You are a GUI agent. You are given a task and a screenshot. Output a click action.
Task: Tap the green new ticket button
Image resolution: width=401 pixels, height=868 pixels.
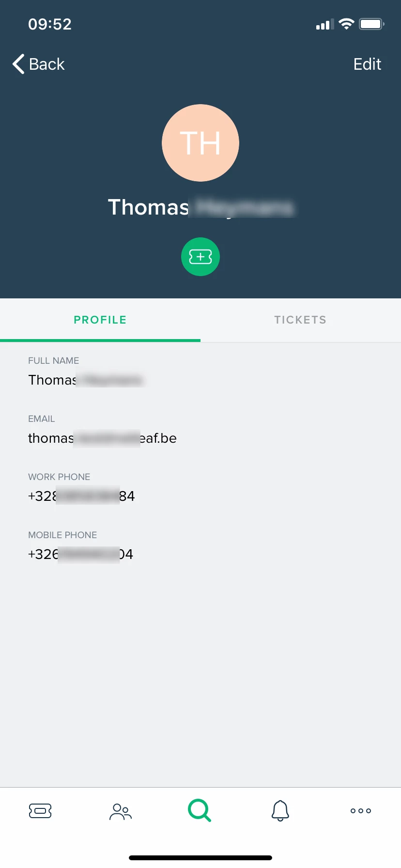click(x=200, y=257)
